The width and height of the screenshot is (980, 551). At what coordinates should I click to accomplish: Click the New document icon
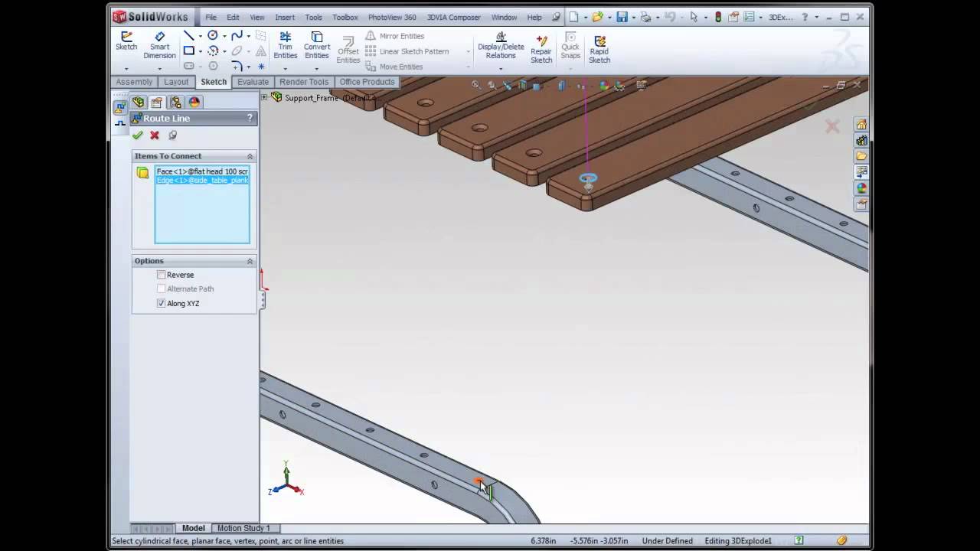coord(573,17)
